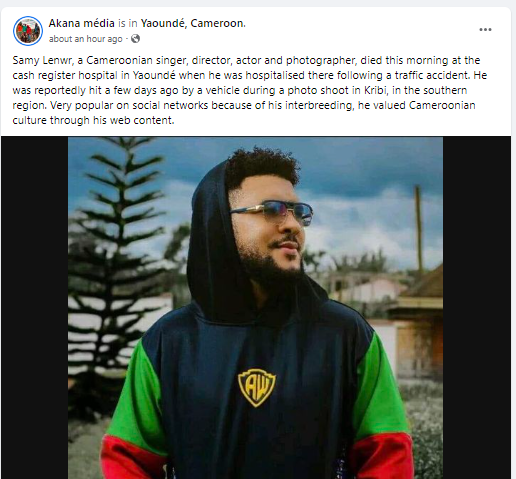Open the Yaoundé, Cameroon location link
The height and width of the screenshot is (479, 516).
pos(193,23)
